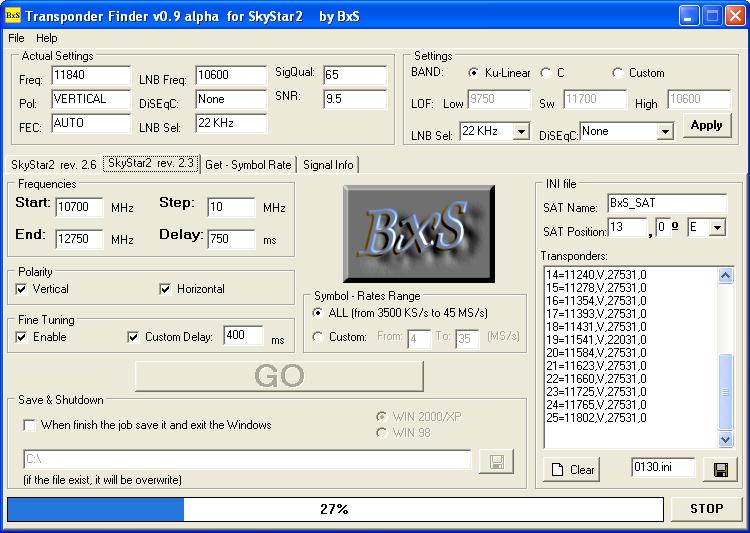Click the big GO button

coord(279,376)
